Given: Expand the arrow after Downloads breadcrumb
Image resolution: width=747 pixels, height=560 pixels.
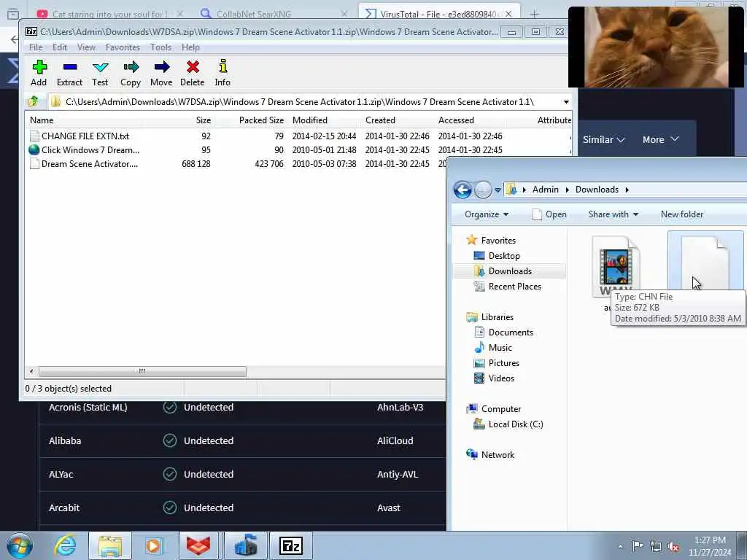Looking at the screenshot, I should [627, 190].
